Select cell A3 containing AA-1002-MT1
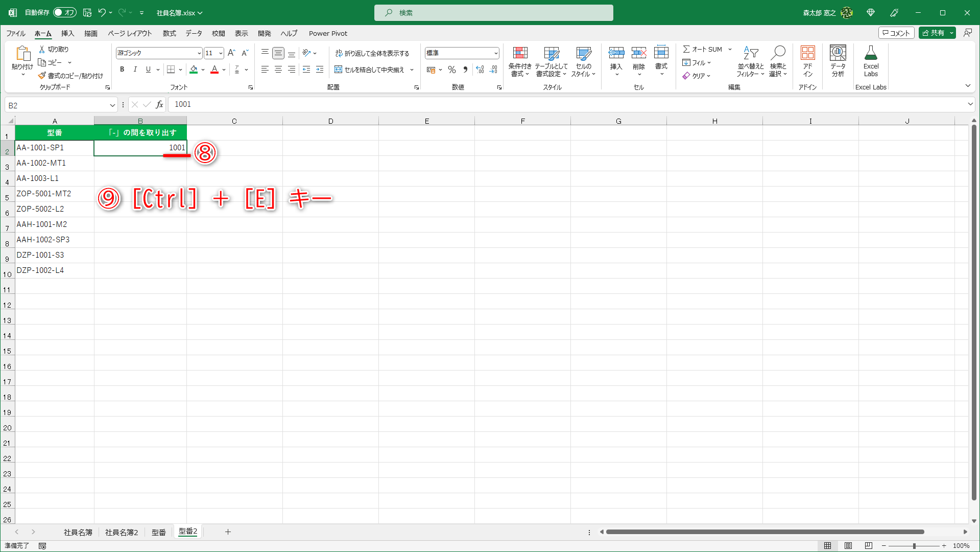 click(x=55, y=163)
